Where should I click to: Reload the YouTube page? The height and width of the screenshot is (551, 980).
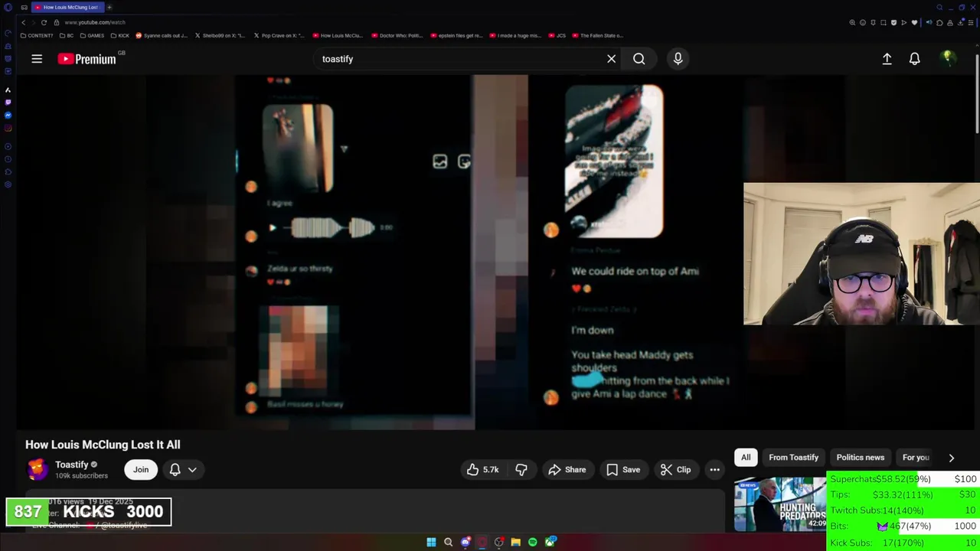point(44,22)
